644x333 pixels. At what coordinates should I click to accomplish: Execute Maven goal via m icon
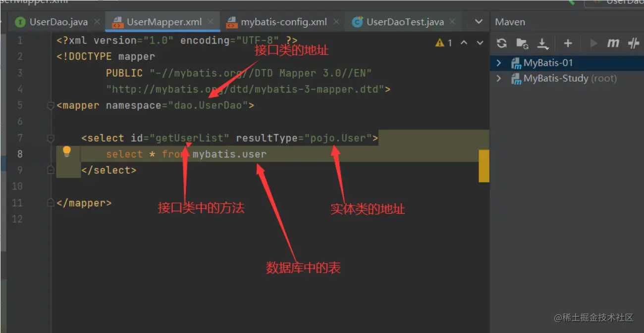pos(613,43)
